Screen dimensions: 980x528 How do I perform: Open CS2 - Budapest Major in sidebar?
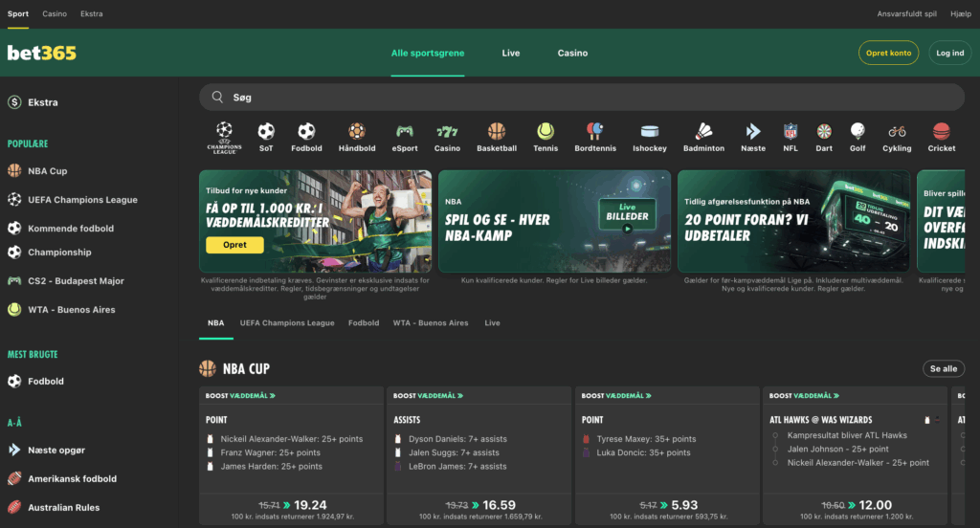click(76, 281)
